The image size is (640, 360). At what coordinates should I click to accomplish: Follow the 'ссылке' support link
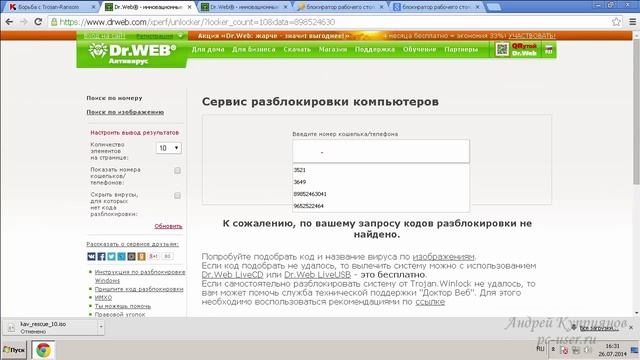(430, 302)
